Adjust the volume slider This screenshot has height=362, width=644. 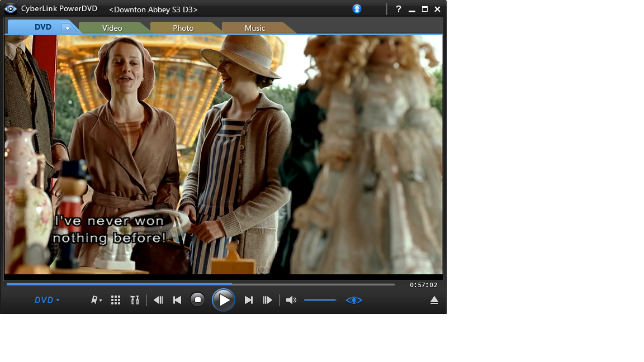point(320,300)
